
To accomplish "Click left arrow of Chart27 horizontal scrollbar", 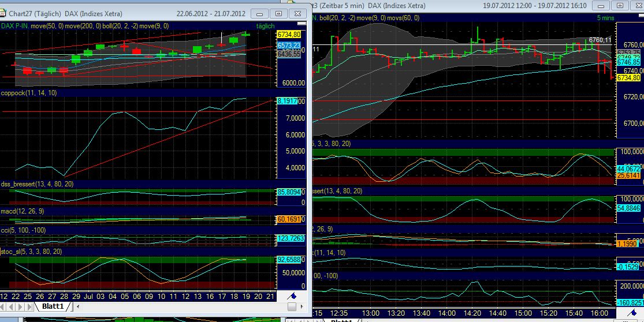I will pyautogui.click(x=78, y=306).
